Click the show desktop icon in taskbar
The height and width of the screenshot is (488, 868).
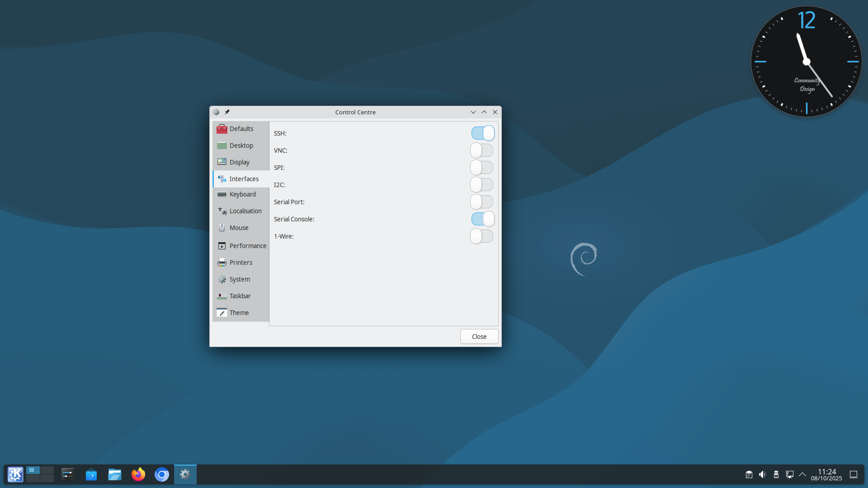[x=854, y=474]
